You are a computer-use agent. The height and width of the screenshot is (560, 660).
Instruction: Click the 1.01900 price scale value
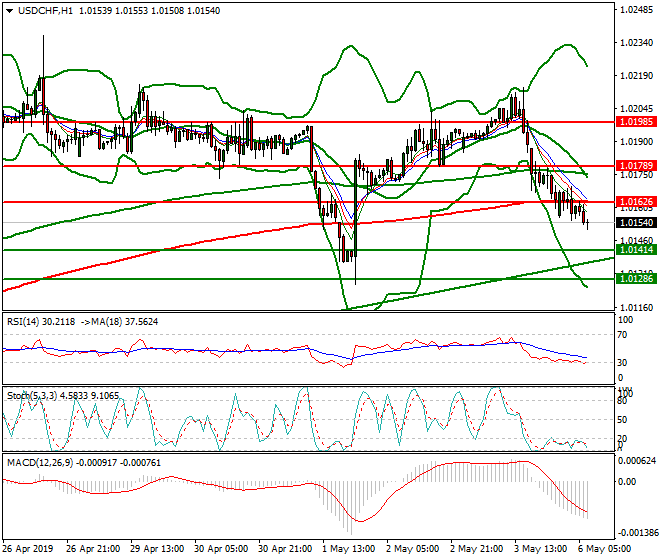point(637,142)
